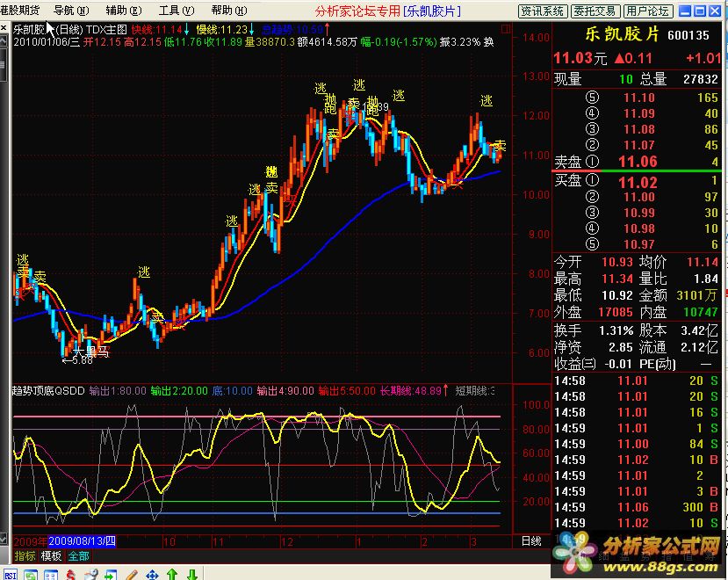Screen dimensions: 728x580
Task: Open the 导航(N) menu
Action: pyautogui.click(x=71, y=11)
